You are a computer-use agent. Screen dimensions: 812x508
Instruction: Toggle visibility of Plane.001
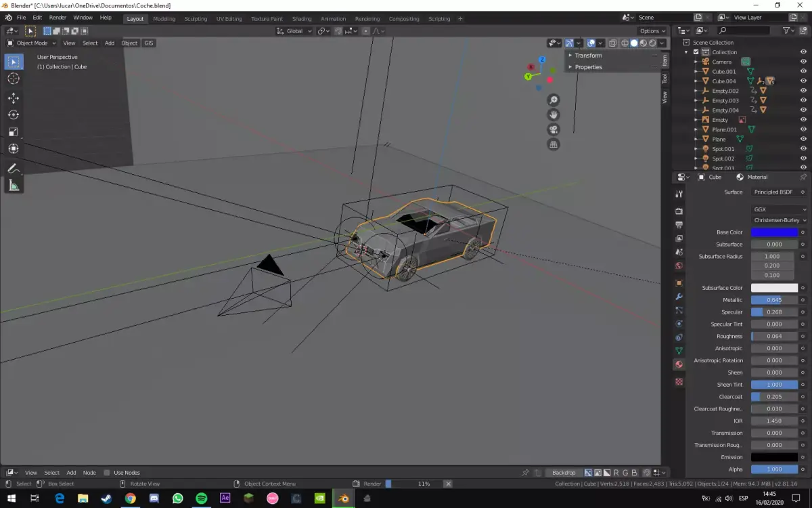[x=803, y=129]
